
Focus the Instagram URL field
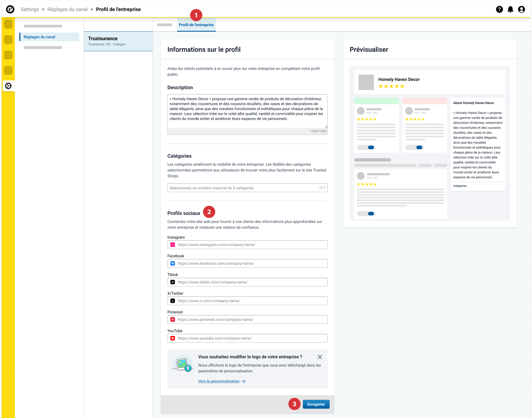coord(248,245)
